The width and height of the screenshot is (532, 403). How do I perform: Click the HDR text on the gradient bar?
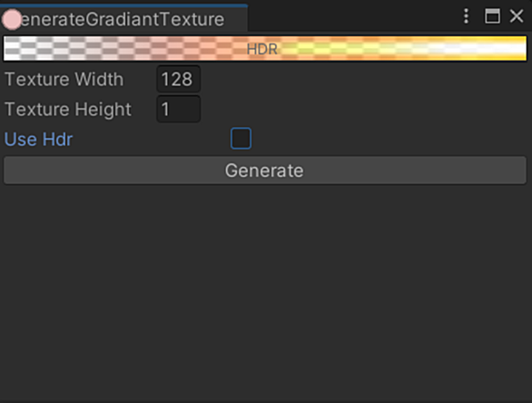point(262,49)
